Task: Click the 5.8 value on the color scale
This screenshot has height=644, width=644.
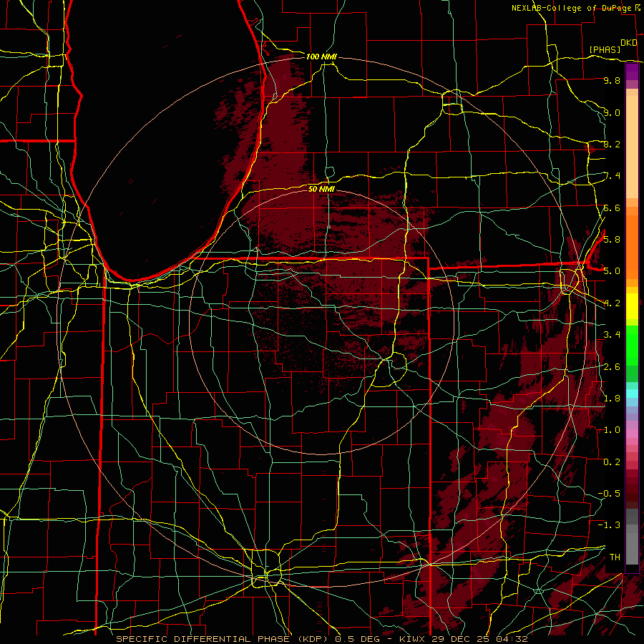Action: [612, 239]
